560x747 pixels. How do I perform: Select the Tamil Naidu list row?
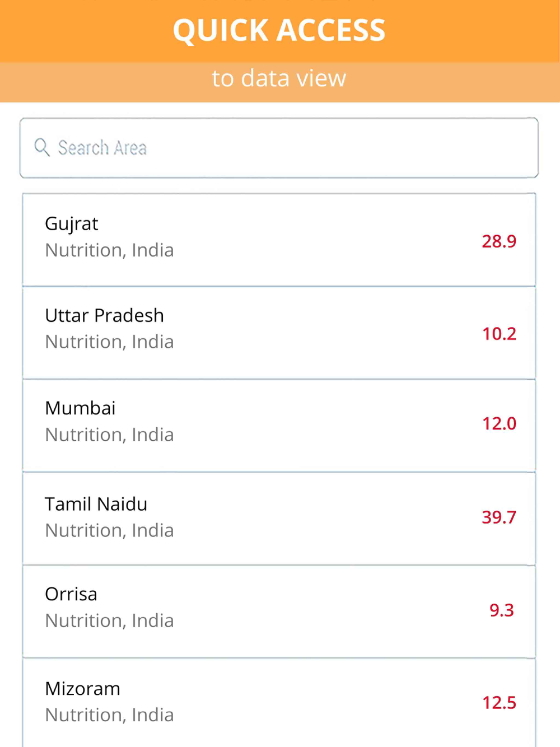click(279, 519)
